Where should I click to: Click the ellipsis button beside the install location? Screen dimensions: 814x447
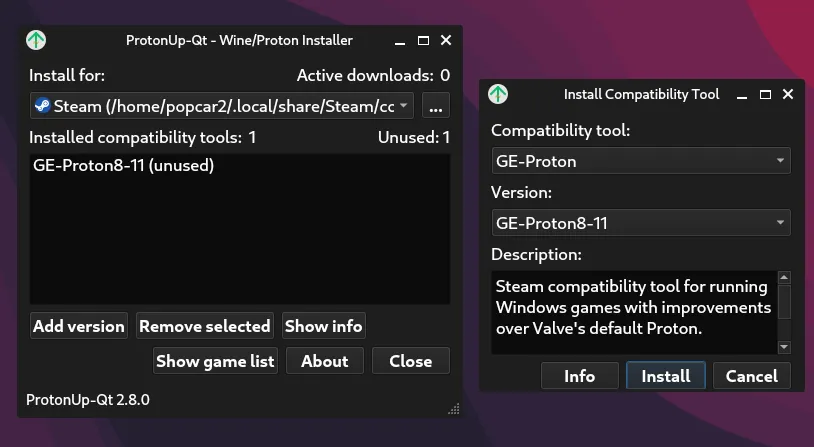point(436,106)
